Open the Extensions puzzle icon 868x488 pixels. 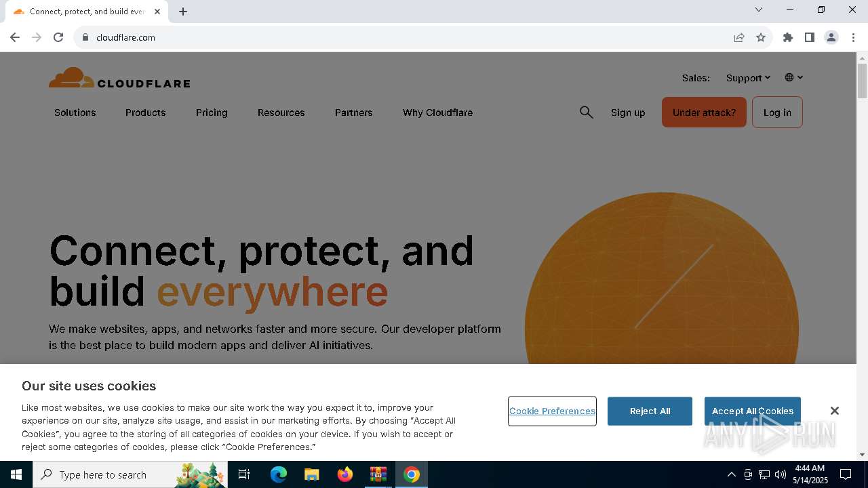[x=788, y=37]
